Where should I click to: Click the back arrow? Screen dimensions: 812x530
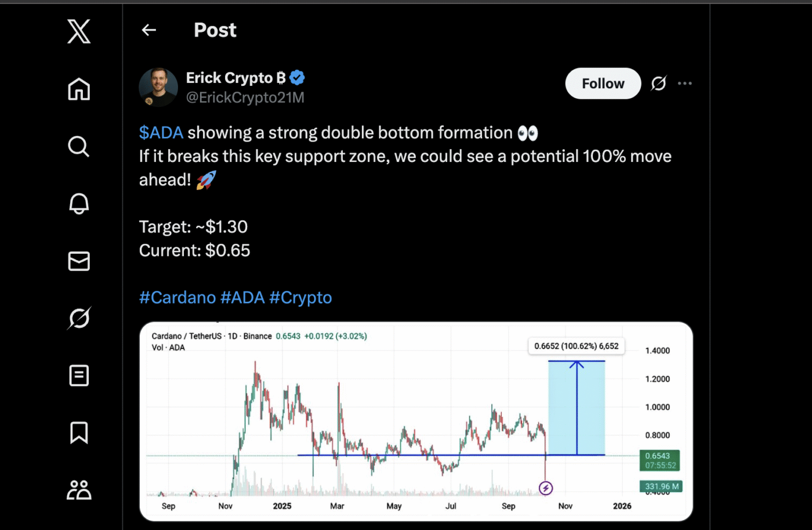tap(149, 30)
